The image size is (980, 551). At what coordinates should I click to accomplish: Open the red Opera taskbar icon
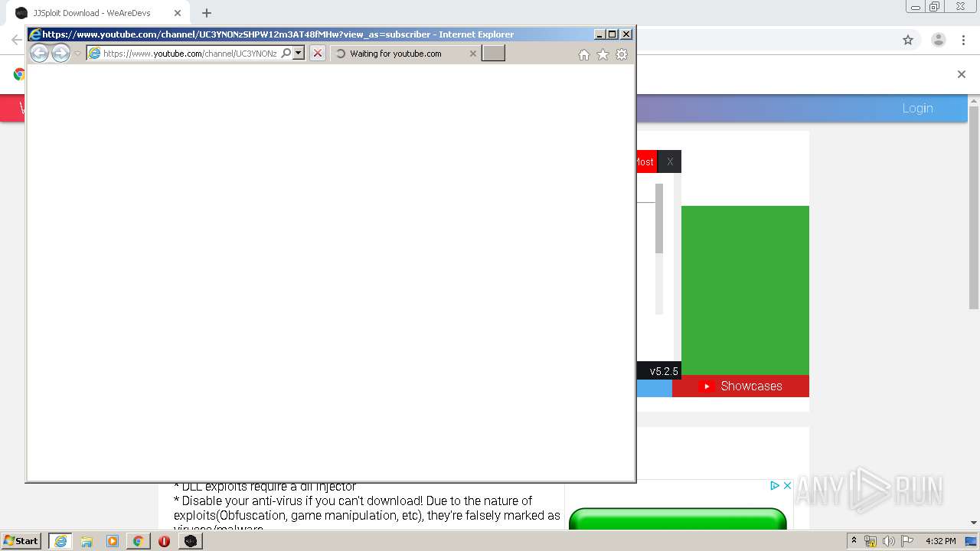pyautogui.click(x=164, y=541)
